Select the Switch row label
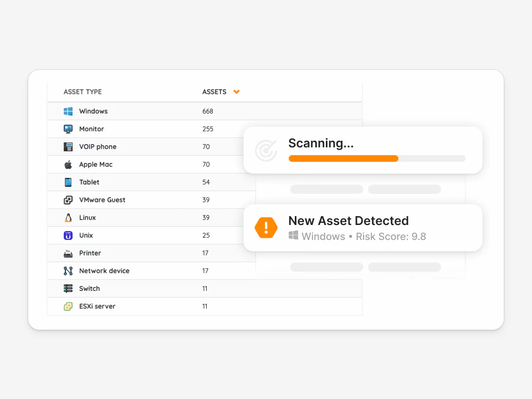The height and width of the screenshot is (399, 532). [x=90, y=288]
